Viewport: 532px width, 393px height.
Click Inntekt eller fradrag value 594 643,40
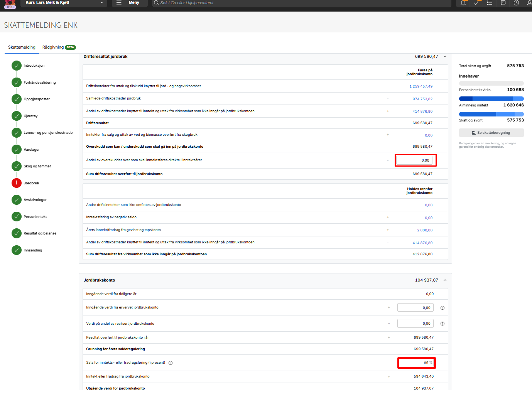point(424,376)
